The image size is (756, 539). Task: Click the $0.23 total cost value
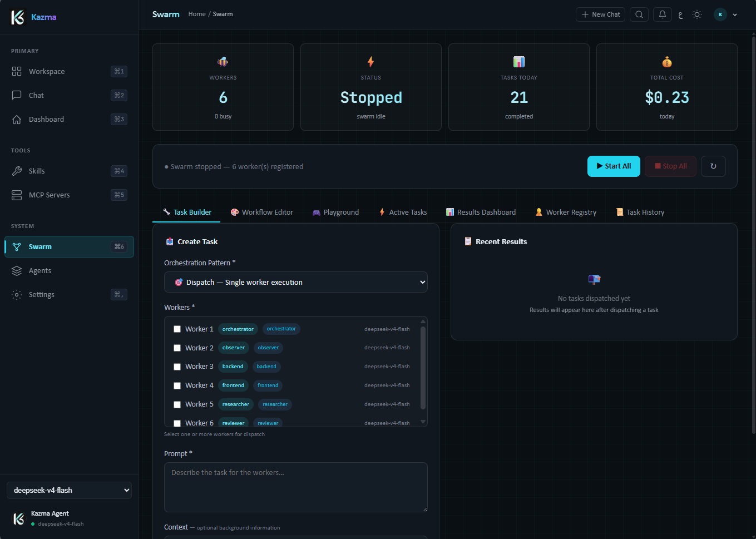[x=667, y=98]
